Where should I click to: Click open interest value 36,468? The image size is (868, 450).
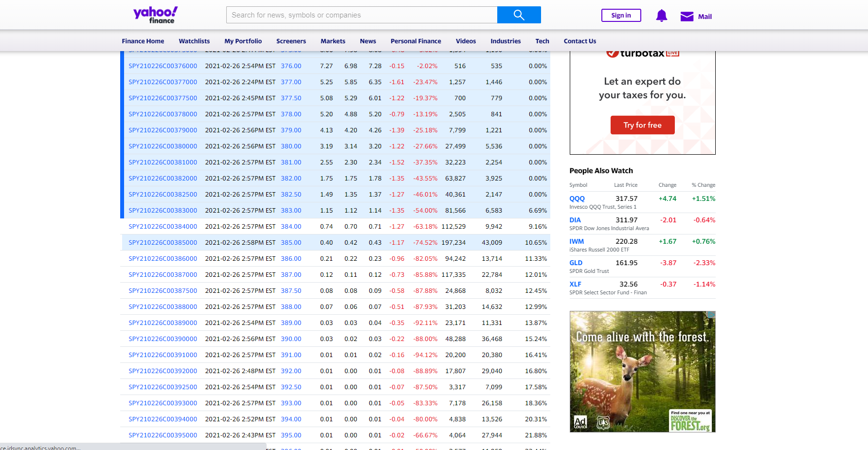[x=492, y=339]
